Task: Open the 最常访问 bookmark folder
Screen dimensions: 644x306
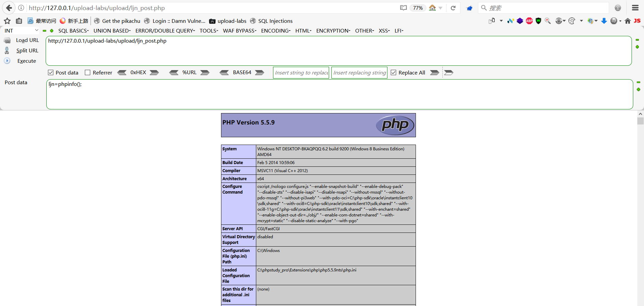Action: point(42,21)
